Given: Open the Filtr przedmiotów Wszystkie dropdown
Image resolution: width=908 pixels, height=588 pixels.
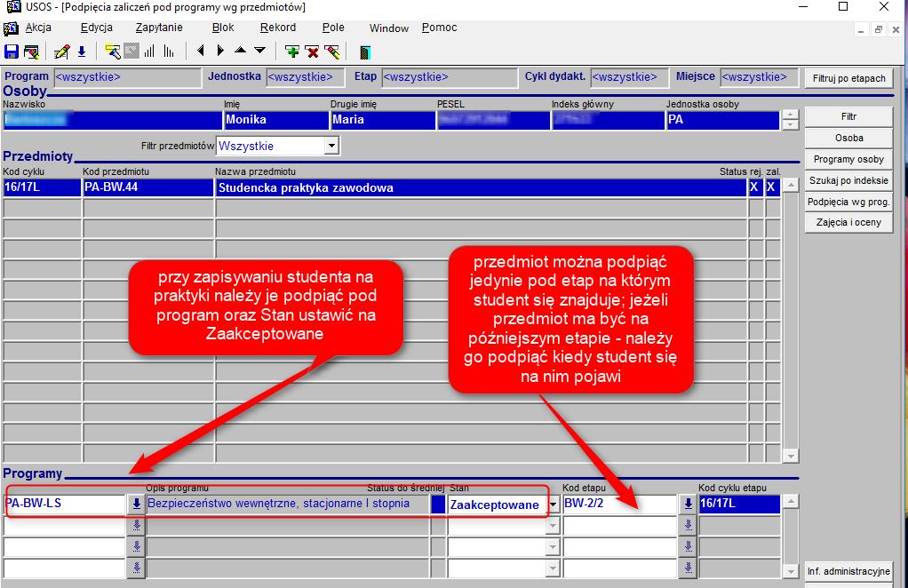Looking at the screenshot, I should click(331, 146).
